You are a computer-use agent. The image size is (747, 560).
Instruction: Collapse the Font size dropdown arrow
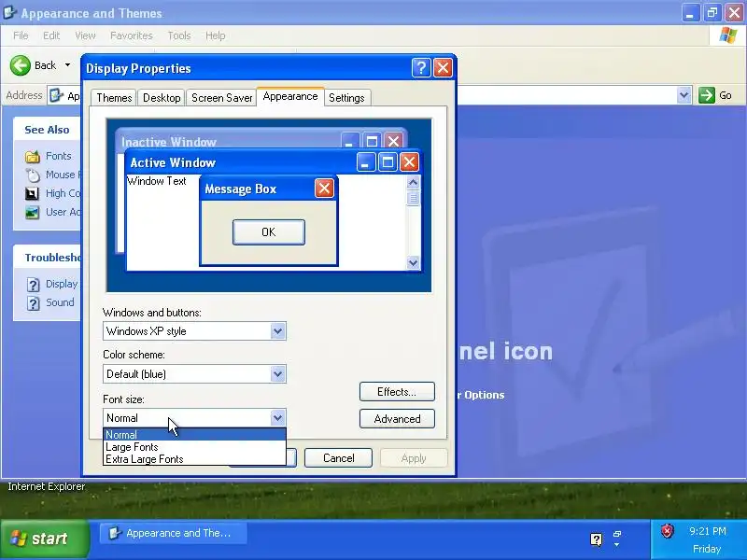click(x=277, y=418)
